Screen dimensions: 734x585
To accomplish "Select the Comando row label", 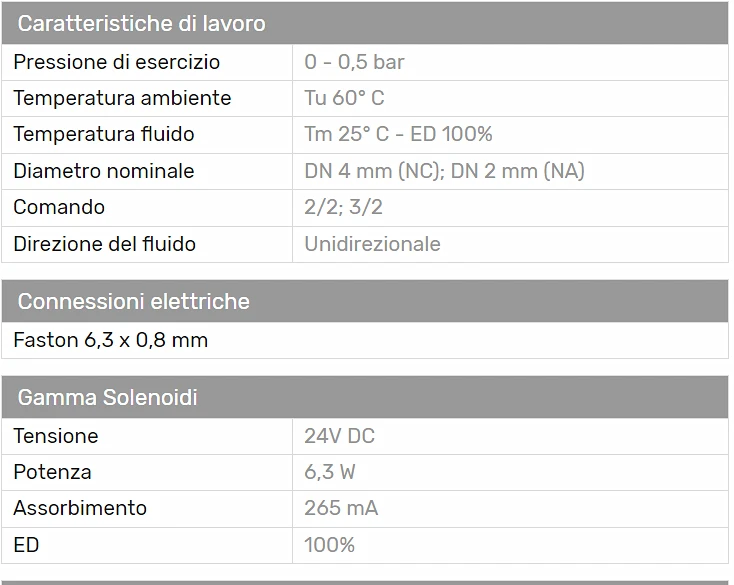I will point(59,207).
